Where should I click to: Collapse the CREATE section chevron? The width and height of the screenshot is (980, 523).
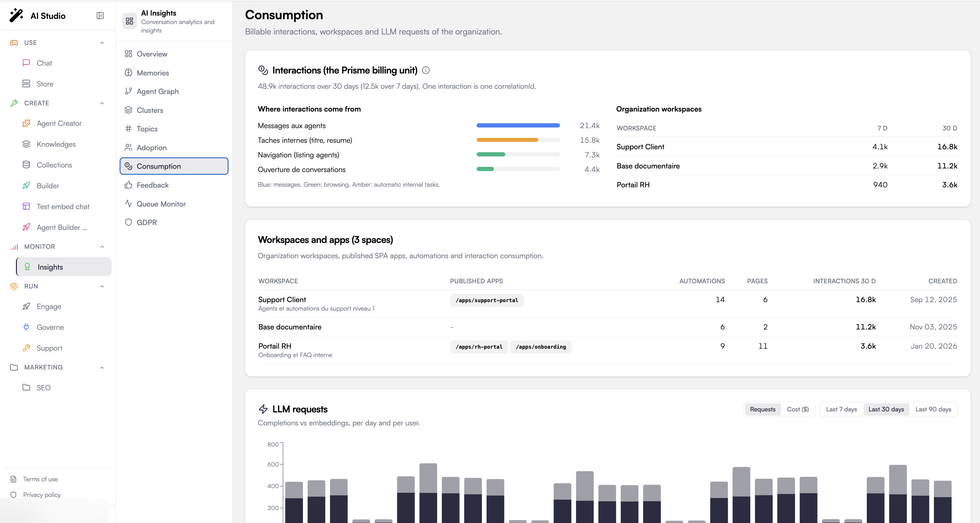(102, 103)
